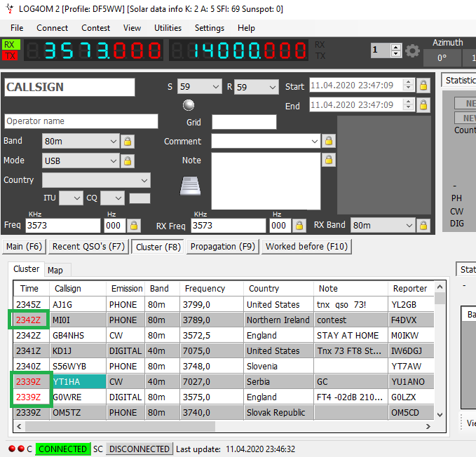476x457 pixels.
Task: Click the Note text area
Action: coord(266,181)
